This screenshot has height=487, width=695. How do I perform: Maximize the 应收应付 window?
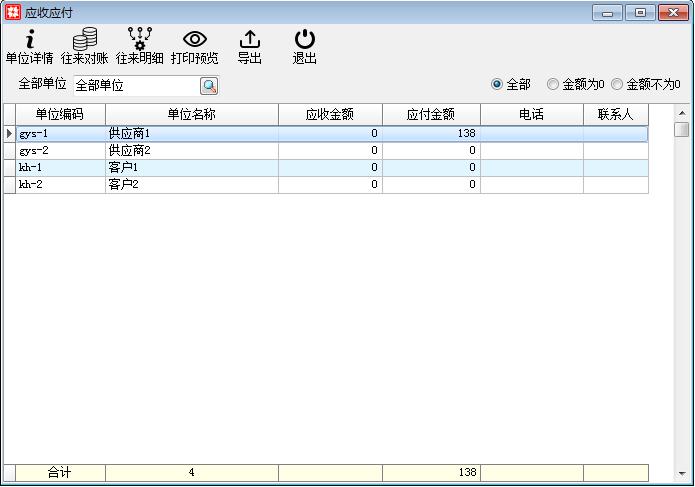pyautogui.click(x=640, y=12)
